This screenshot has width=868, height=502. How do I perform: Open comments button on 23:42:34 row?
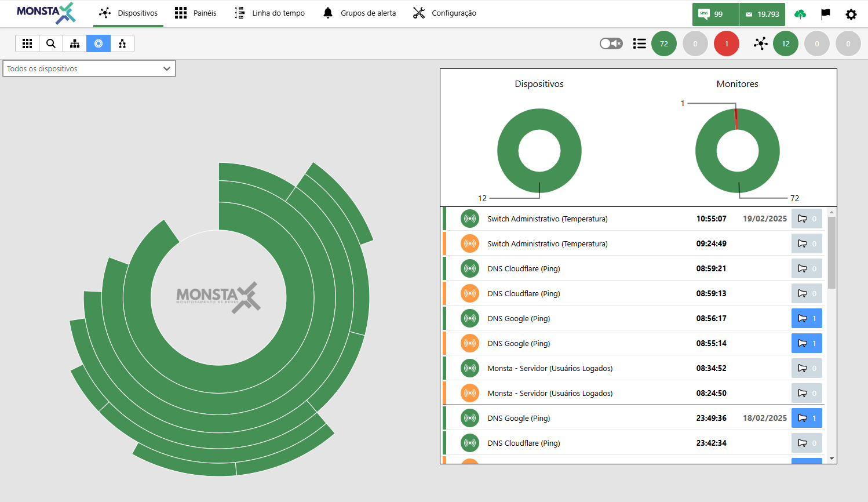[x=807, y=443]
